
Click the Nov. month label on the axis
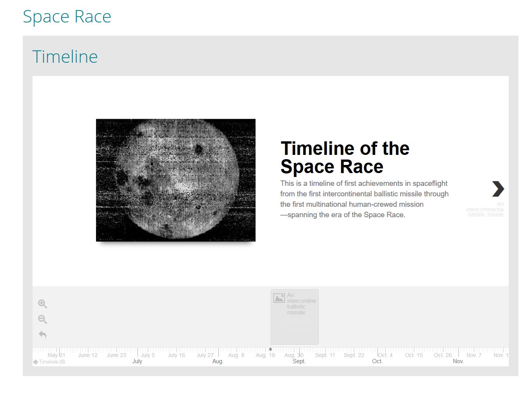click(458, 361)
